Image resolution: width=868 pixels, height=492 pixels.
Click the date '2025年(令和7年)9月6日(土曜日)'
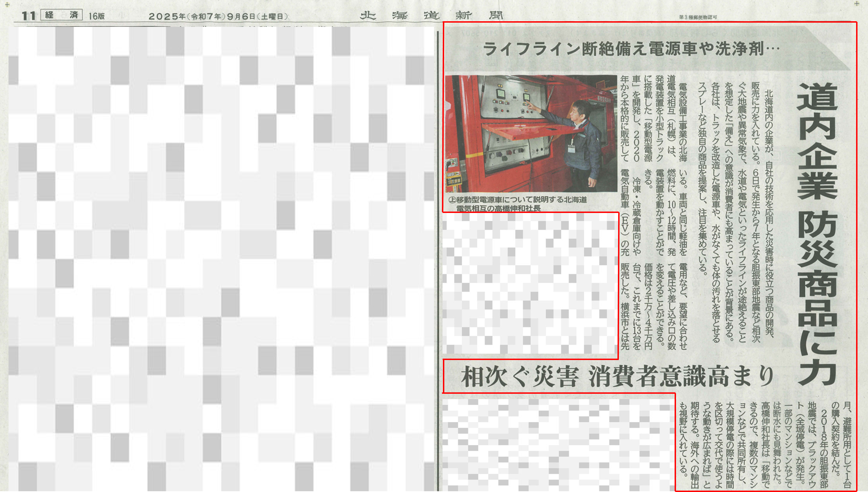pos(218,16)
